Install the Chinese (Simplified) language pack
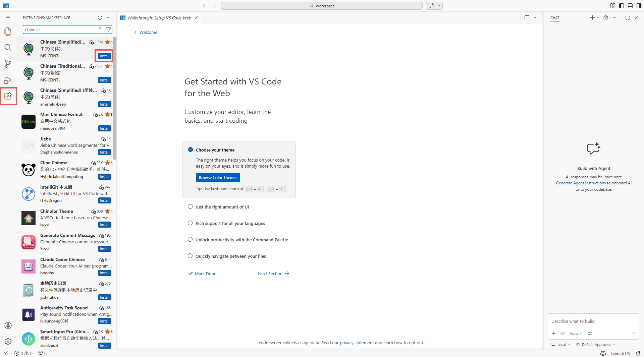The width and height of the screenshot is (644, 357). [104, 56]
